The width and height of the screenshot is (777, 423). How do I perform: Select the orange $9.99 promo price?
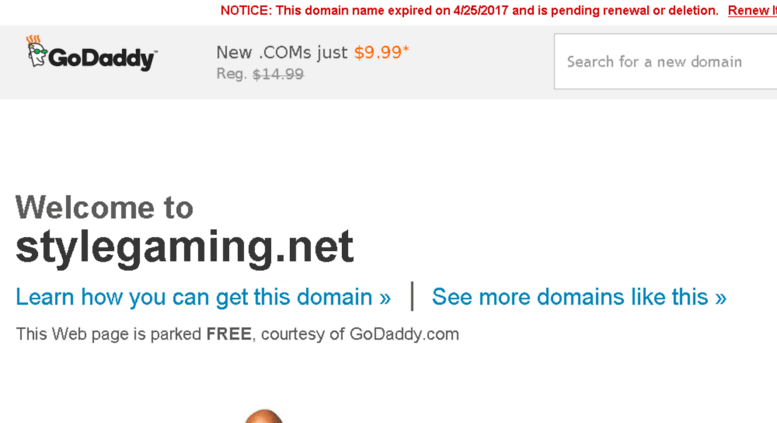(x=381, y=52)
